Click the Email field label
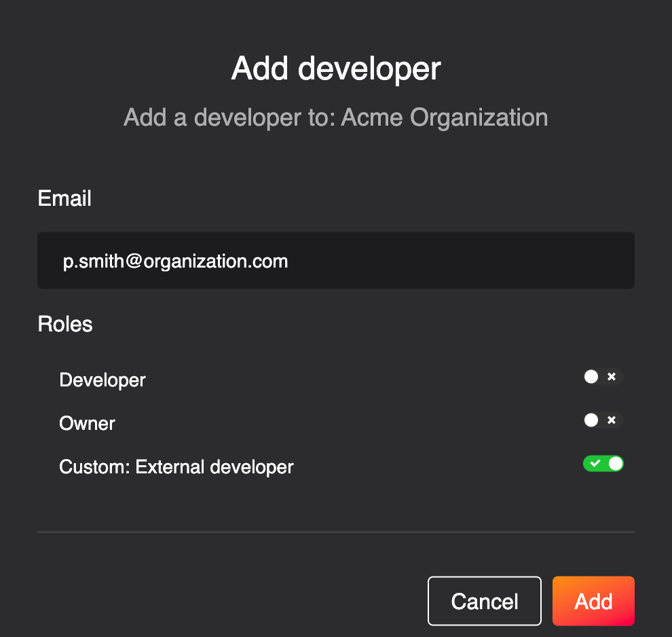Screen dimensions: 672x637 pos(64,198)
